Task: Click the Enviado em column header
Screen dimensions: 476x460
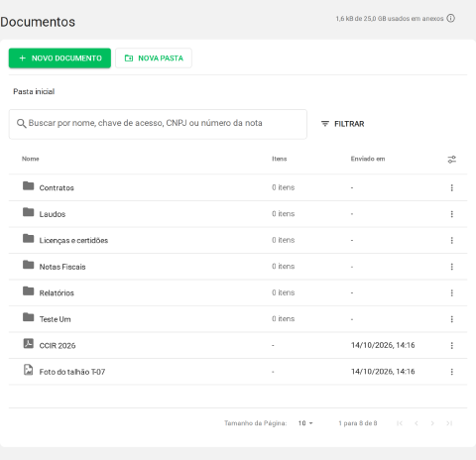Action: 368,159
